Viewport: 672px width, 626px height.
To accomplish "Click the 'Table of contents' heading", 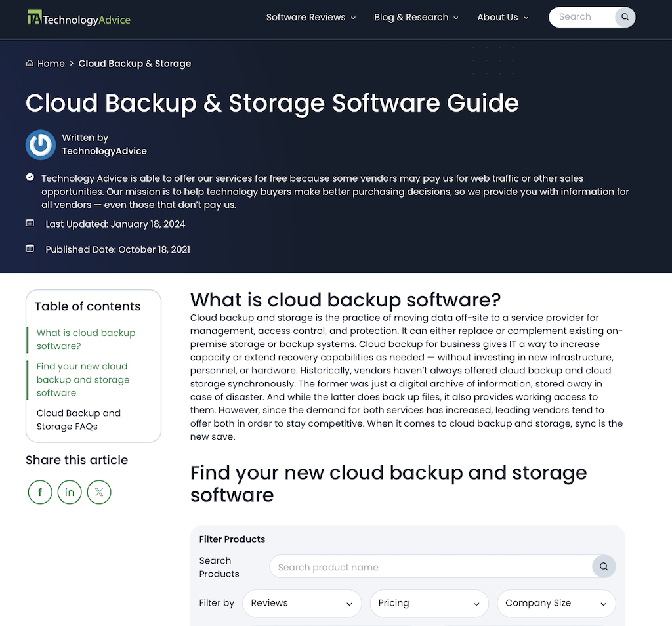I will tap(87, 306).
